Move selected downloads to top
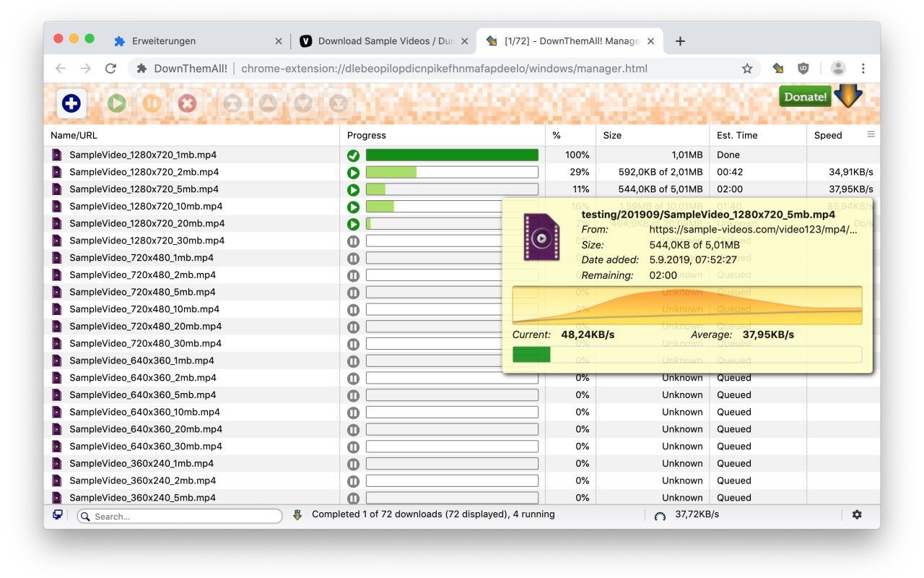Image resolution: width=924 pixels, height=578 pixels. coord(232,104)
